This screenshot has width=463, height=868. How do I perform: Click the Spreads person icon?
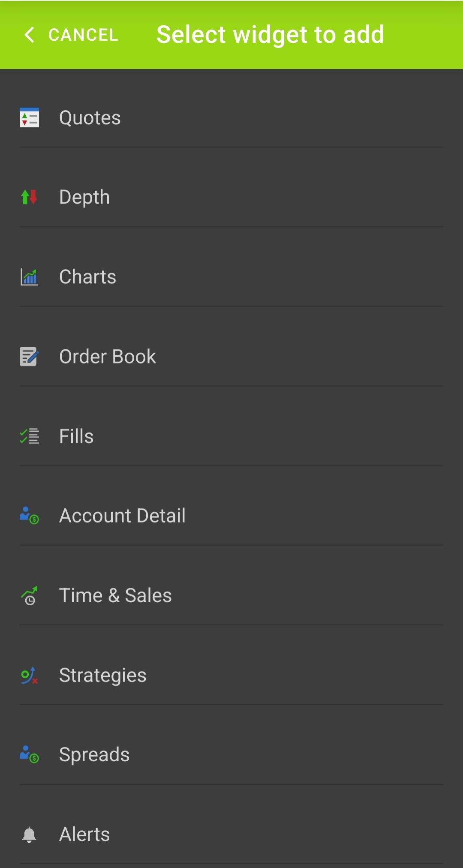[29, 755]
